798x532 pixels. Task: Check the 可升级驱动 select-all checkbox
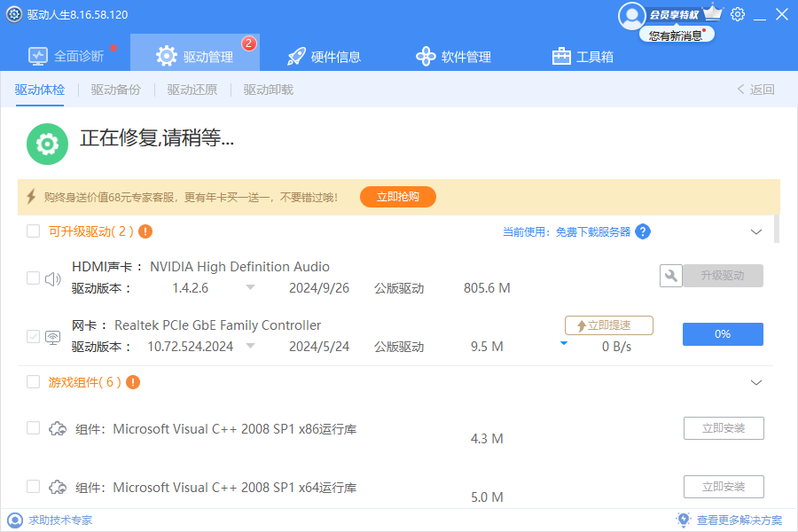[x=33, y=231]
